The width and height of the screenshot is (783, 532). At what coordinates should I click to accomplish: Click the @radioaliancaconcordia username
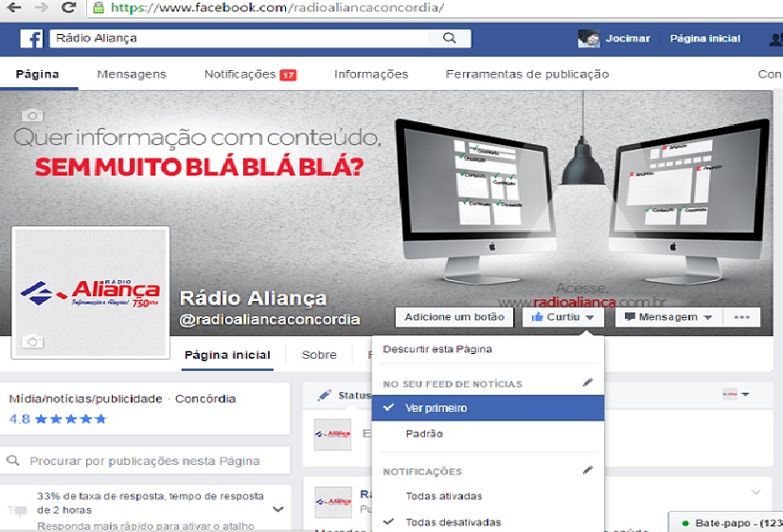click(270, 319)
